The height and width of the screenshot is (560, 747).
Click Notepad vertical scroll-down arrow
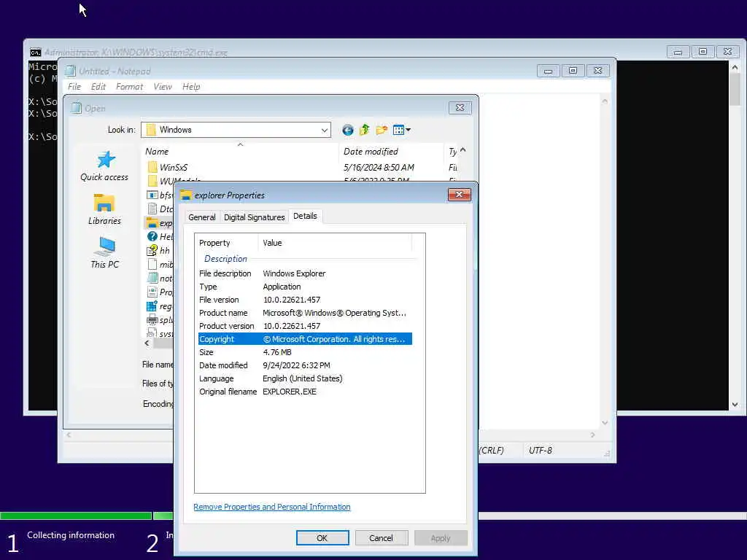[605, 422]
